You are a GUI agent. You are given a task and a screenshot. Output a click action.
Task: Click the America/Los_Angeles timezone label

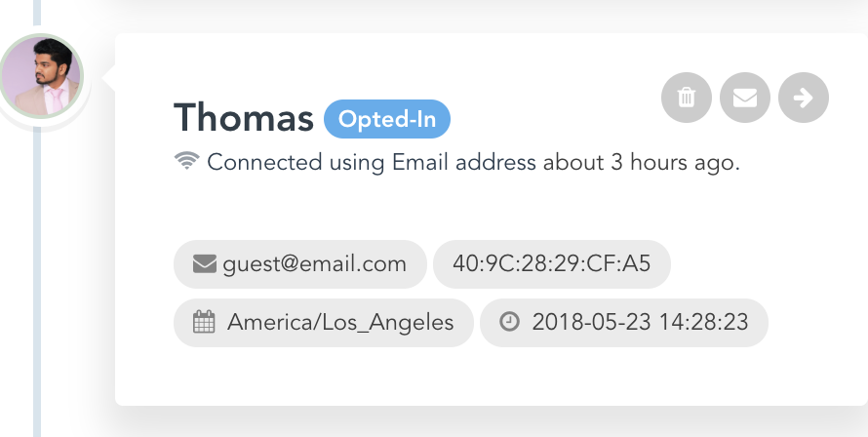(x=340, y=322)
